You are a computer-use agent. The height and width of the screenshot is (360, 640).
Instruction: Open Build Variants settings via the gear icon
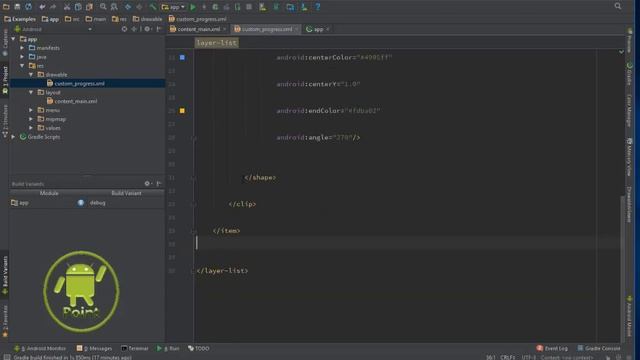[x=147, y=184]
